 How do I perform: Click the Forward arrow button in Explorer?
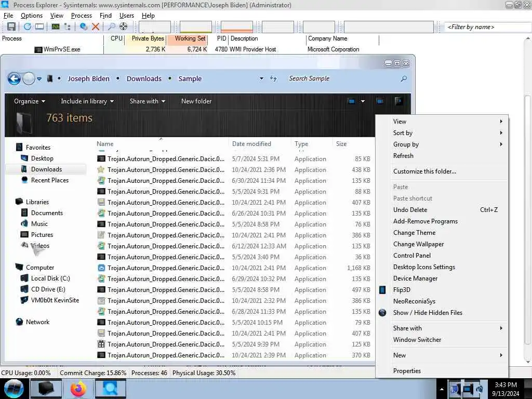click(29, 79)
